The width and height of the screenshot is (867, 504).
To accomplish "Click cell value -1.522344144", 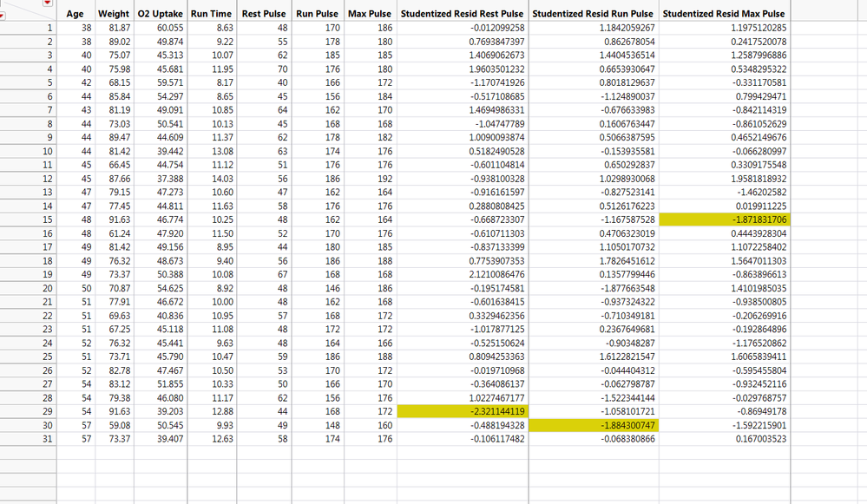I will pos(627,398).
